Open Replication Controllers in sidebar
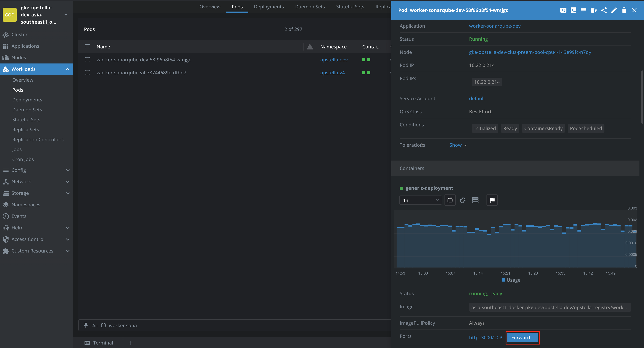The width and height of the screenshot is (644, 348). [38, 140]
